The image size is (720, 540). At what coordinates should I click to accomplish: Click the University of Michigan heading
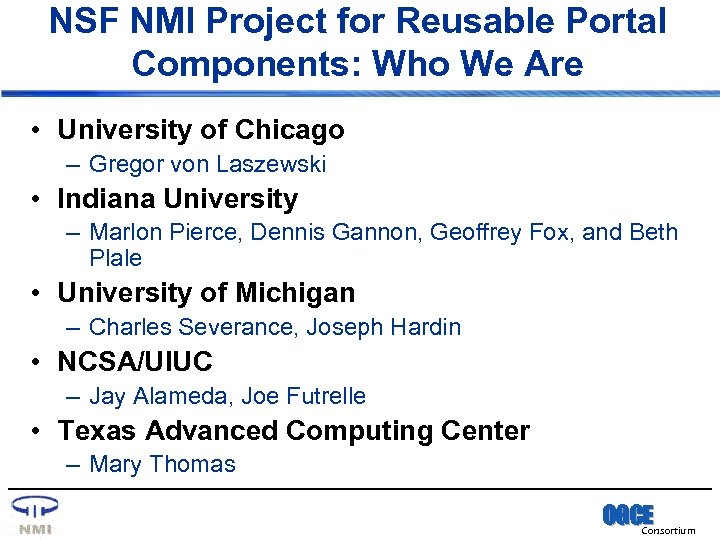click(206, 293)
